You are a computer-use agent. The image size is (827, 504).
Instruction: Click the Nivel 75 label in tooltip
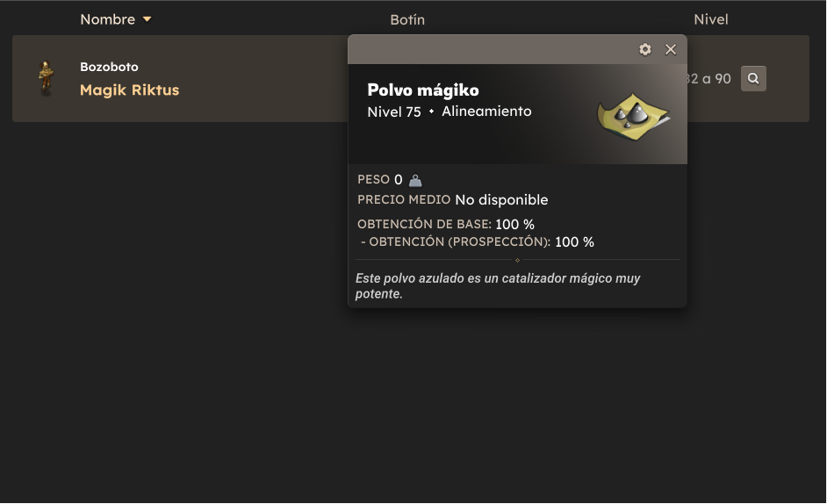394,112
